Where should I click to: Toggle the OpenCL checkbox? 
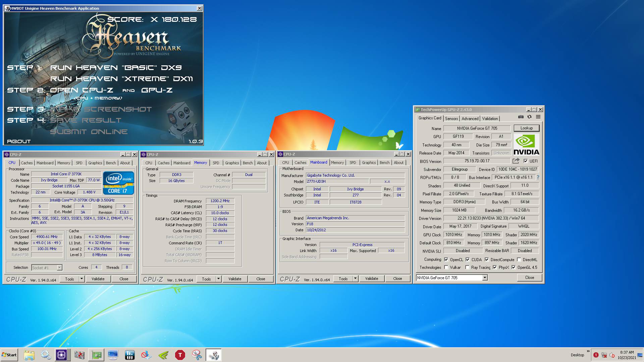[x=446, y=259]
